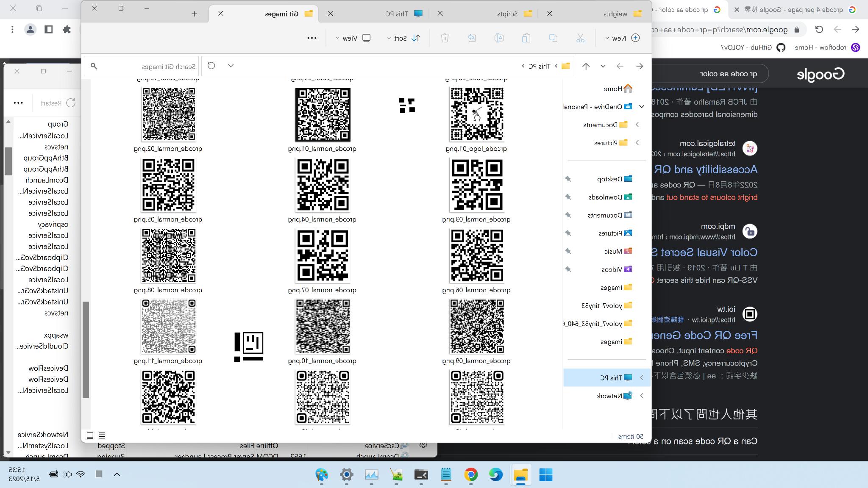Image resolution: width=868 pixels, height=488 pixels.
Task: Switch to large thumbnails view in status bar
Action: (x=90, y=435)
